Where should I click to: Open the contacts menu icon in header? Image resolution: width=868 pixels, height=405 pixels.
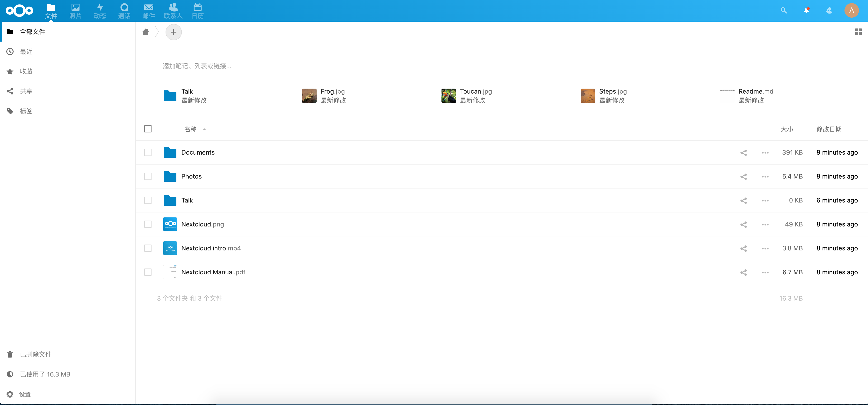tap(829, 10)
